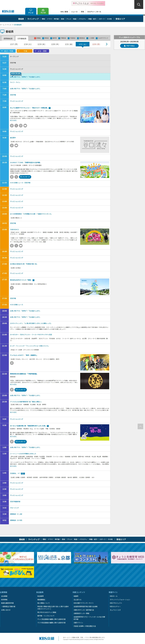
Task: Open website globe icon for 京のあものがたり
Action: pyautogui.click(x=12, y=288)
